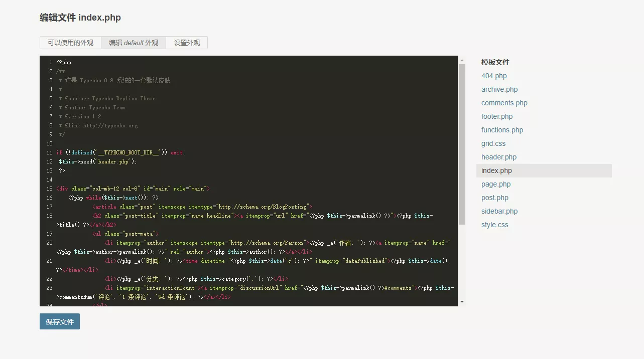Open post.php in the file list
644x359 pixels.
point(495,198)
